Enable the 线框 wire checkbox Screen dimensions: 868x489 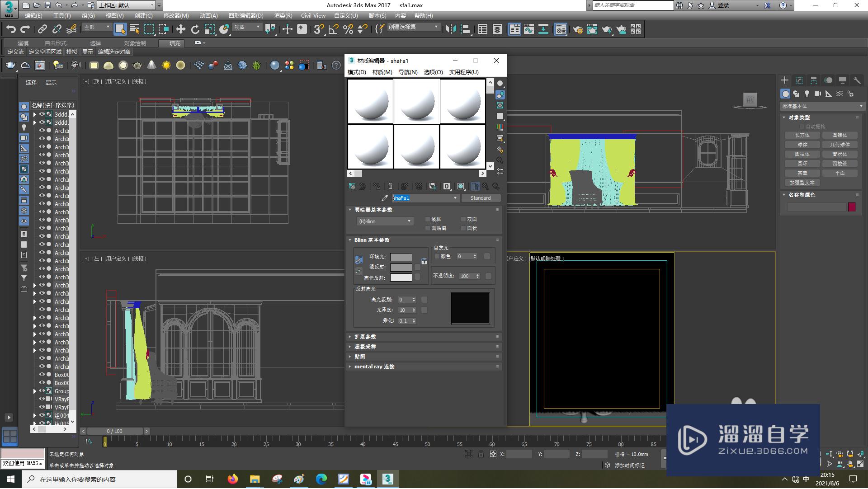[428, 219]
